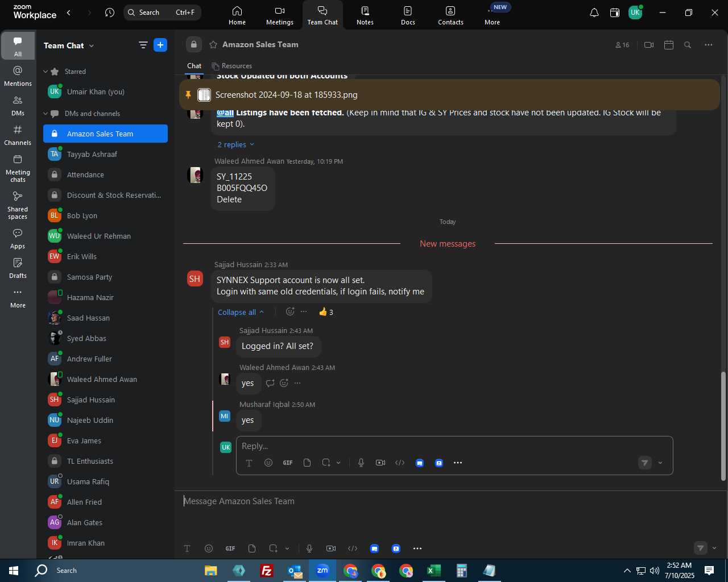728x582 pixels.
Task: Expand the 2 replies thread
Action: 235,144
